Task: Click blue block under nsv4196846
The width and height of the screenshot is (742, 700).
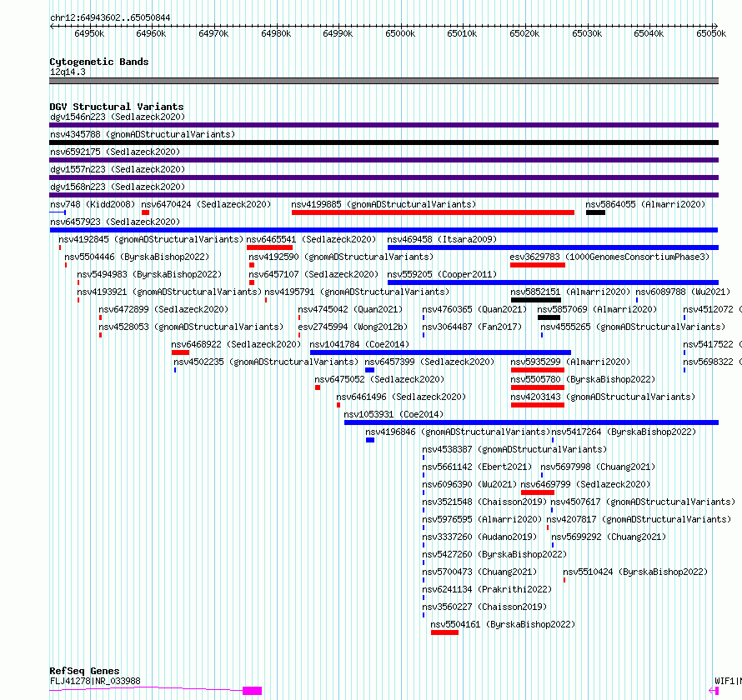Action: click(370, 440)
